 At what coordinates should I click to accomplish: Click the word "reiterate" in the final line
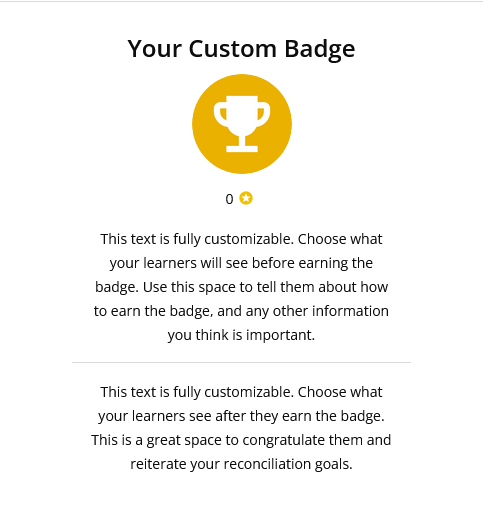[x=158, y=464]
